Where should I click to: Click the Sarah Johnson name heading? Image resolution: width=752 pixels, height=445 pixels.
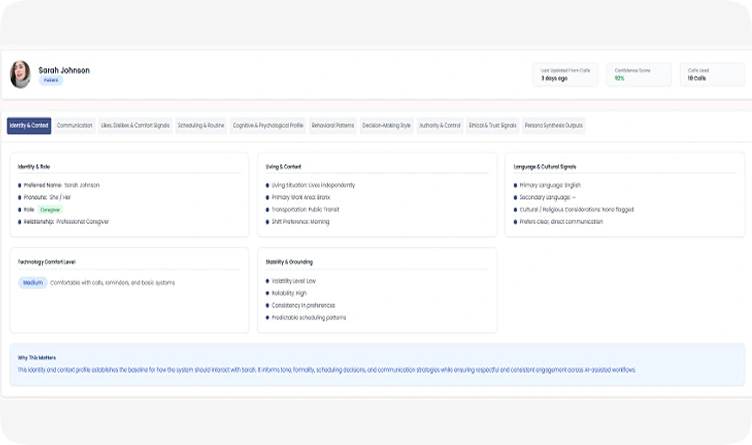click(64, 70)
